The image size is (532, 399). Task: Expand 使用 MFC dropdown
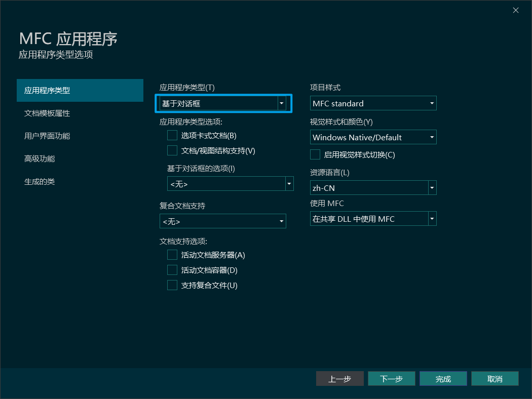click(x=373, y=219)
